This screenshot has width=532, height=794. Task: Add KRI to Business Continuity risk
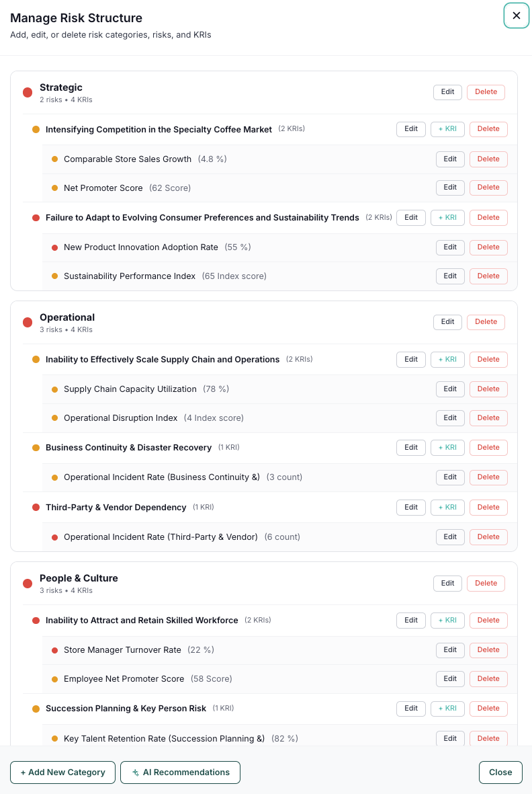pos(447,448)
